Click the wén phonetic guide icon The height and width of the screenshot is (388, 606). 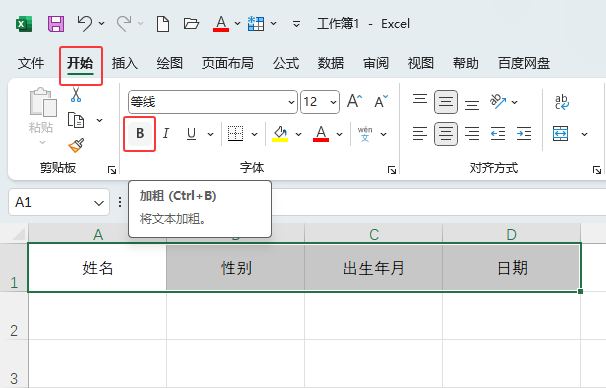[365, 134]
